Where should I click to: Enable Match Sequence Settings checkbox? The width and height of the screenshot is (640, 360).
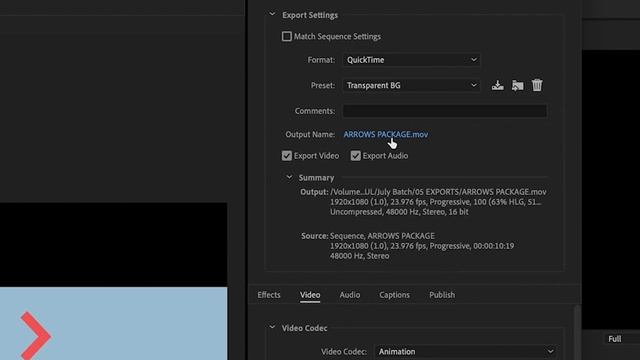287,36
